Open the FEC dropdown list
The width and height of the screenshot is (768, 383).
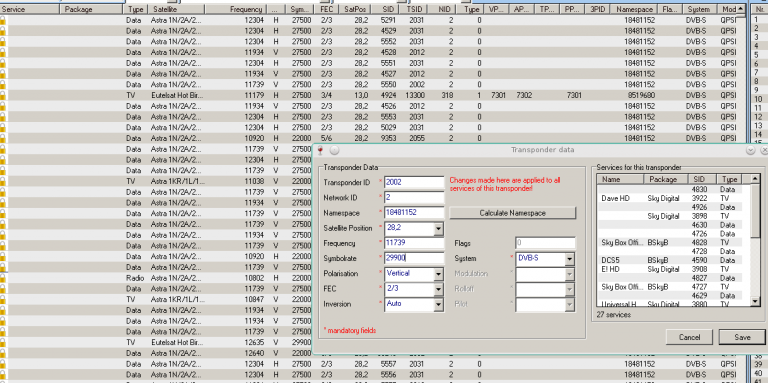tap(438, 289)
